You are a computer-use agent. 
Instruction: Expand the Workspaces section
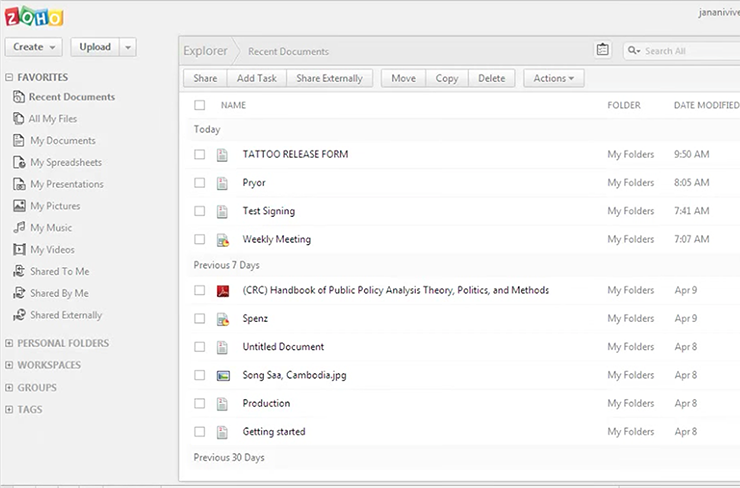coord(10,365)
